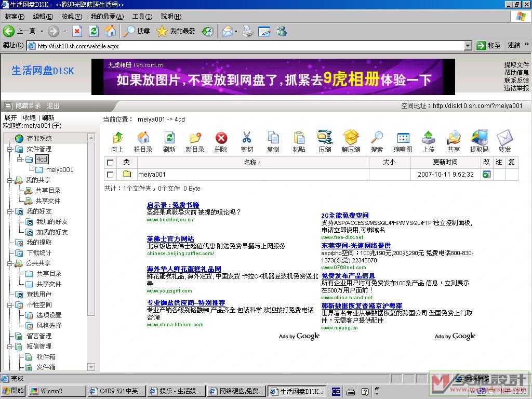532x399 pixels.
Task: Collapse the 我的共享 tree node
Action: pos(10,180)
